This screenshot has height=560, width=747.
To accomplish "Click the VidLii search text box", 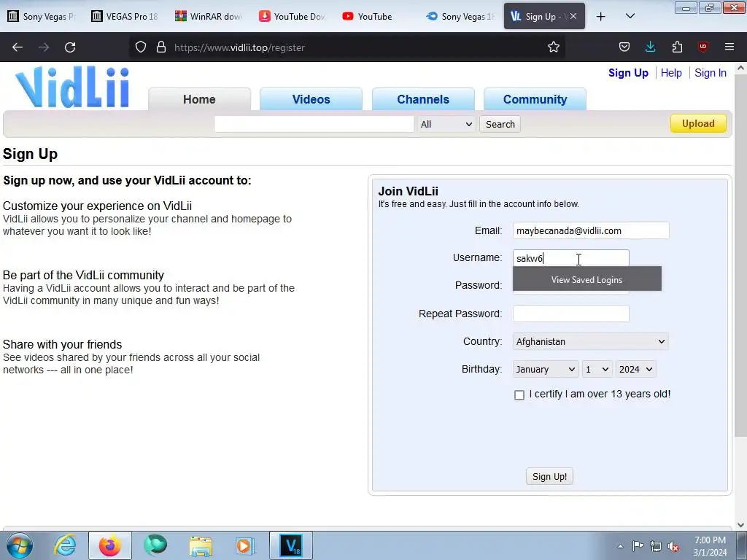I will pos(314,124).
